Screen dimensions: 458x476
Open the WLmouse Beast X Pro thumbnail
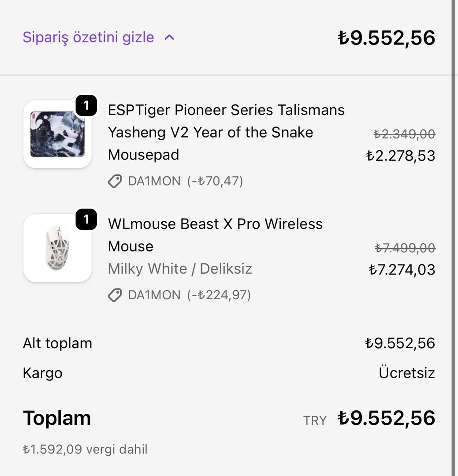(x=57, y=248)
